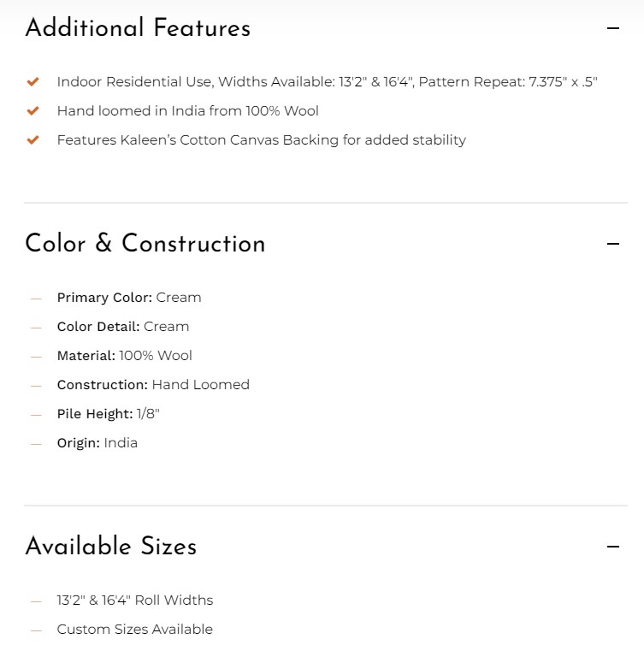Click the dash bullet before Primary Color
The height and width of the screenshot is (645, 644).
click(x=36, y=299)
